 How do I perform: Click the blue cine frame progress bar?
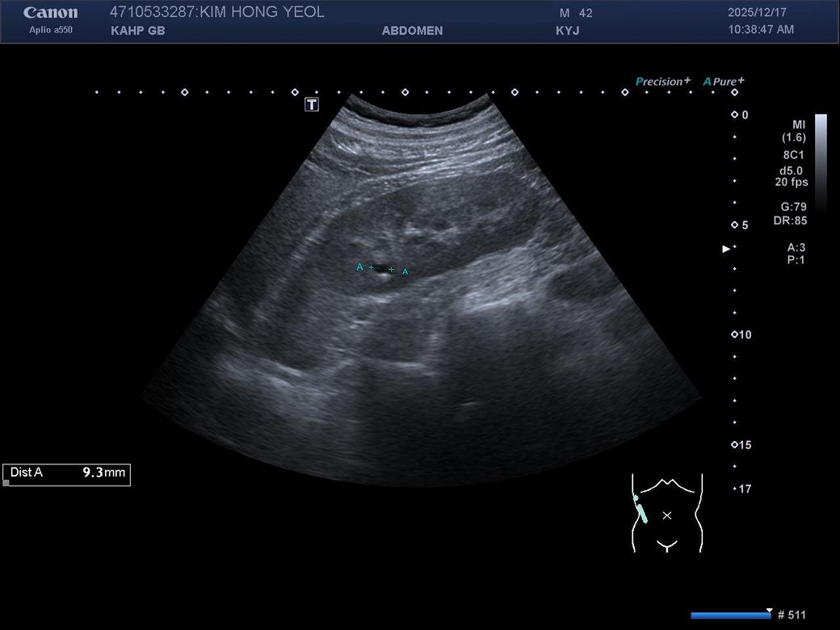click(730, 615)
